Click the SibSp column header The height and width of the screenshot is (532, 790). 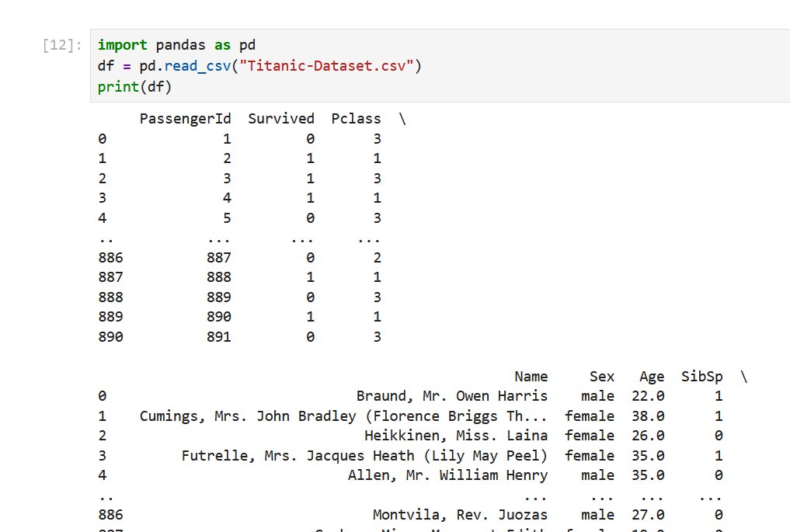pyautogui.click(x=701, y=377)
